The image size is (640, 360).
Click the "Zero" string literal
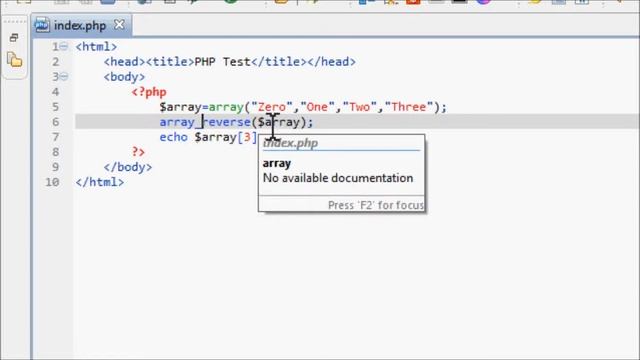272,107
